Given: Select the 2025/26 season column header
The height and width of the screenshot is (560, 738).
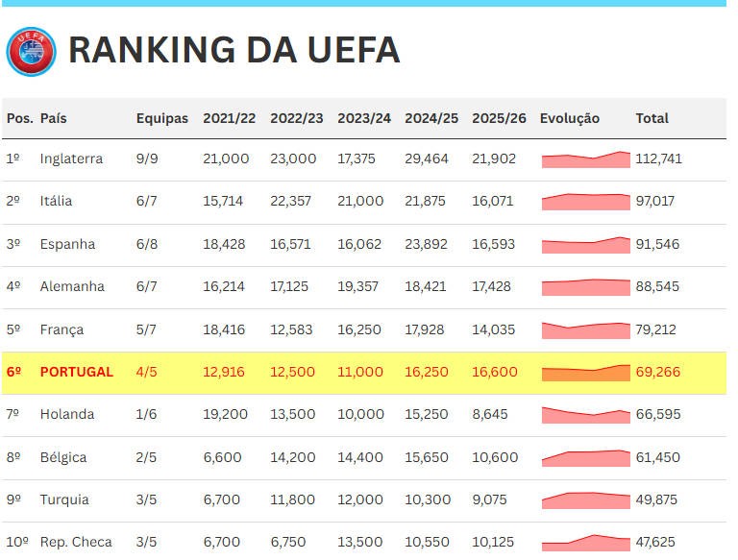Looking at the screenshot, I should click(499, 118).
